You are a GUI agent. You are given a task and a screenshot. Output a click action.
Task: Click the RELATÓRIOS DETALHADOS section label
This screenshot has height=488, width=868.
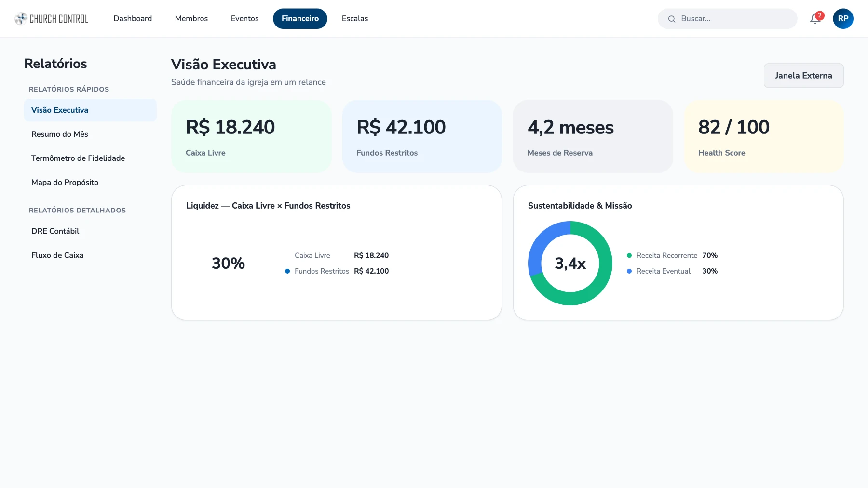(77, 211)
